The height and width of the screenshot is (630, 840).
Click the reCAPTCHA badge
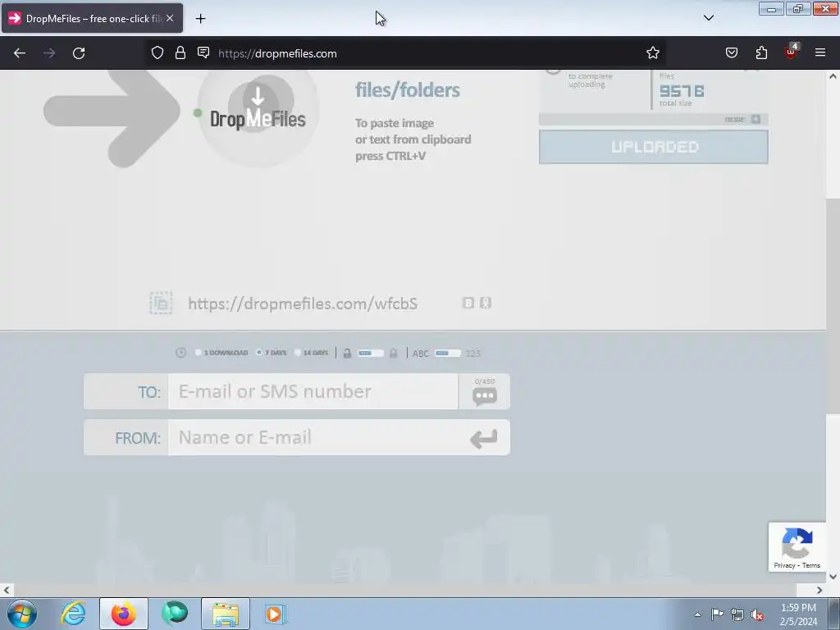(797, 546)
